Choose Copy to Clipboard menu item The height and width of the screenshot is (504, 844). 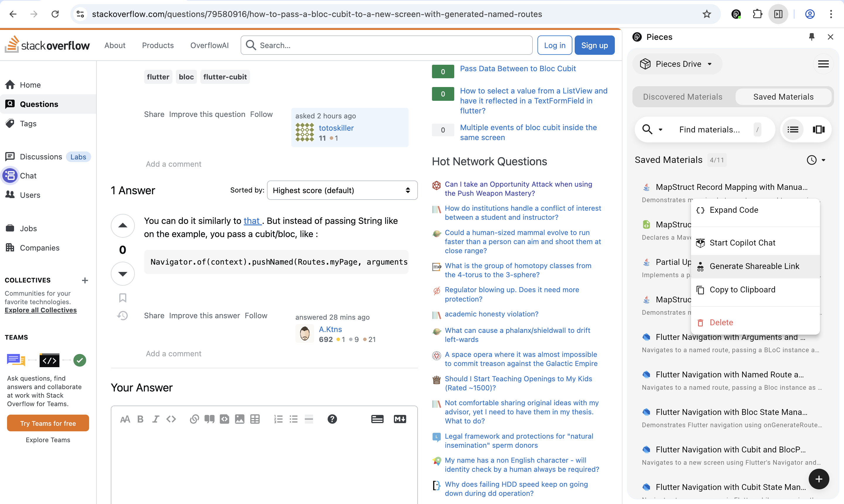point(755,290)
